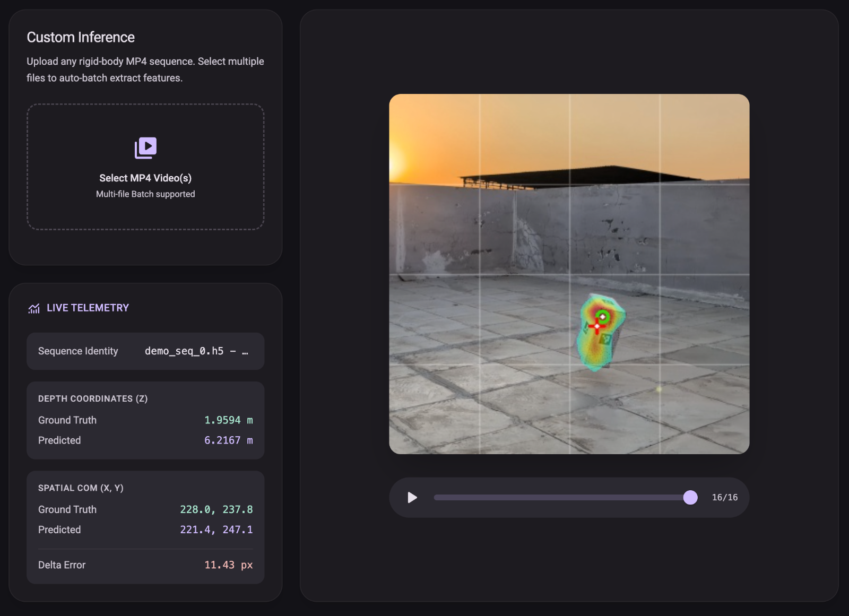The image size is (849, 616).
Task: Click the LIVE TELEMETRY panel title
Action: (x=88, y=308)
